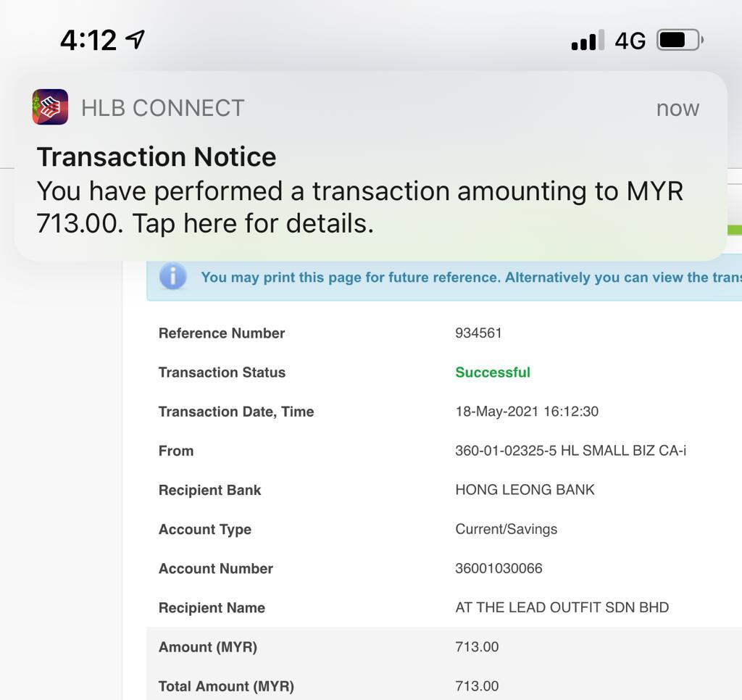Image resolution: width=742 pixels, height=700 pixels.
Task: Click the HONG LEONG BANK recipient bank value
Action: (525, 489)
